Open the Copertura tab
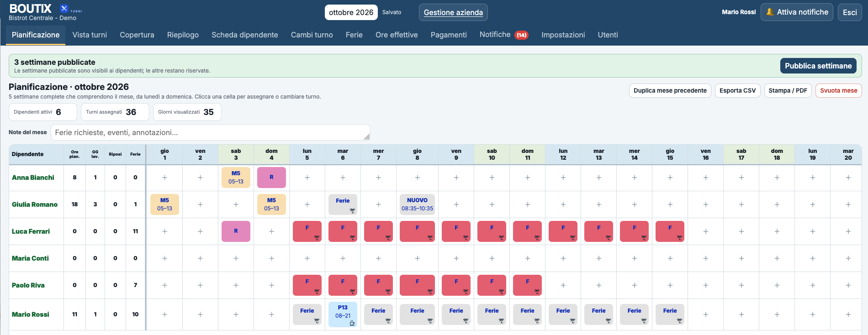The image size is (868, 335). click(137, 35)
